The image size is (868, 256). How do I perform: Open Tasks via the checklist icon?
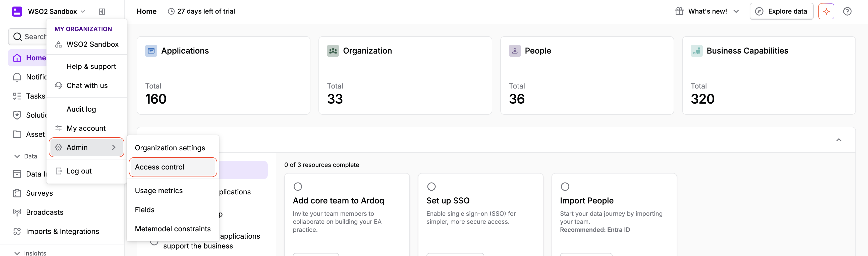pyautogui.click(x=17, y=96)
